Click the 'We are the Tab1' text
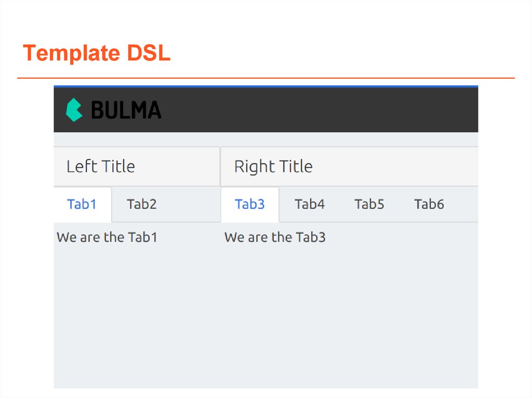532x398 pixels. (107, 238)
